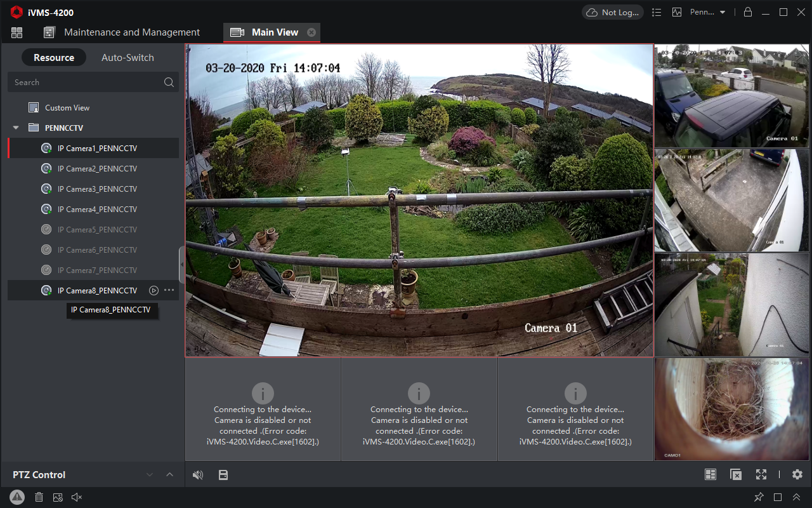The height and width of the screenshot is (508, 812).
Task: Click the CPU monitor graph icon
Action: coord(677,12)
